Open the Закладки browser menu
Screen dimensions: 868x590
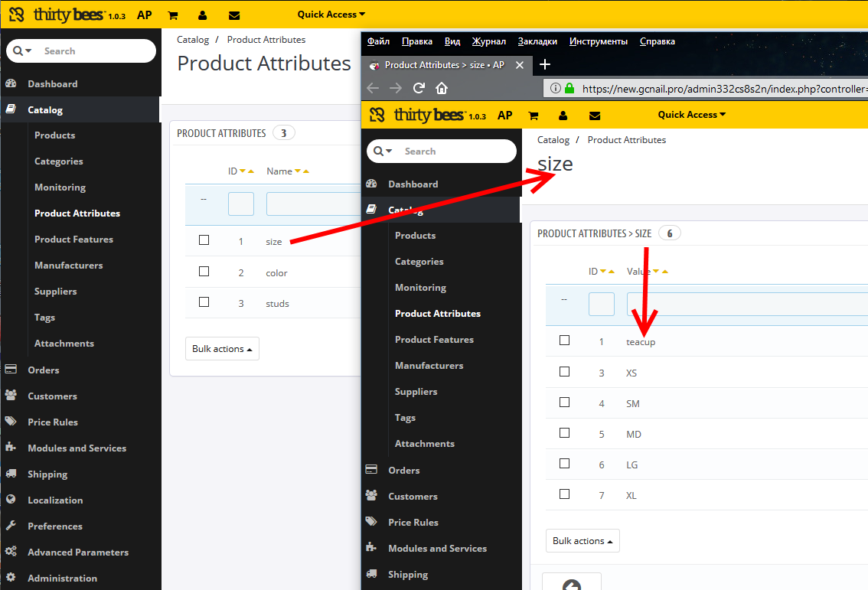[537, 41]
